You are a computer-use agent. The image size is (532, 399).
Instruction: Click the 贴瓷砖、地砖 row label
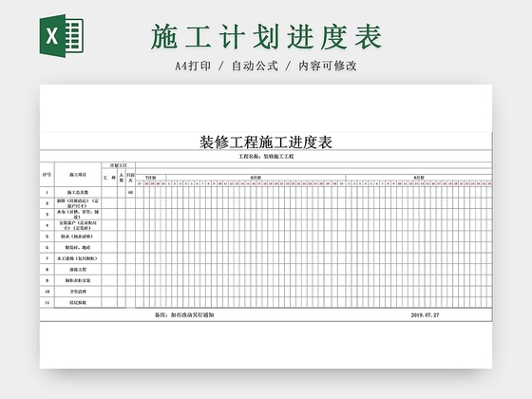click(x=78, y=248)
